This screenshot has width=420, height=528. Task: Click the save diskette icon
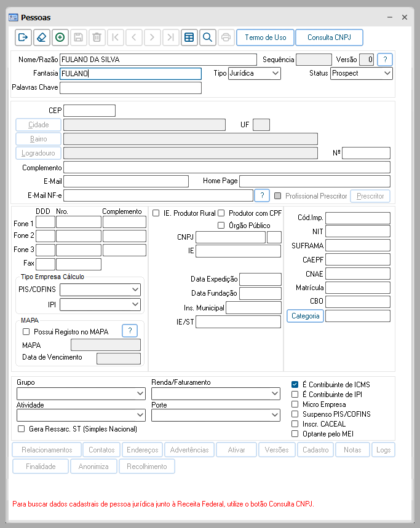pyautogui.click(x=79, y=37)
